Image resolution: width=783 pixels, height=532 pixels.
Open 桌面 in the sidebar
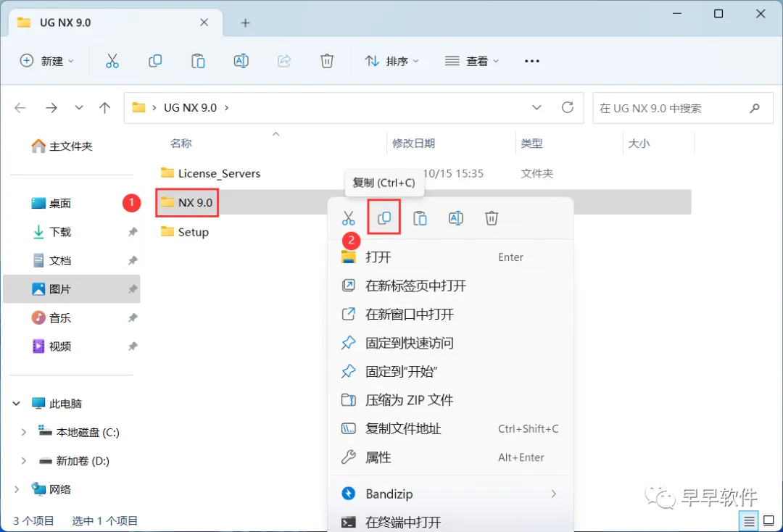tap(51, 203)
